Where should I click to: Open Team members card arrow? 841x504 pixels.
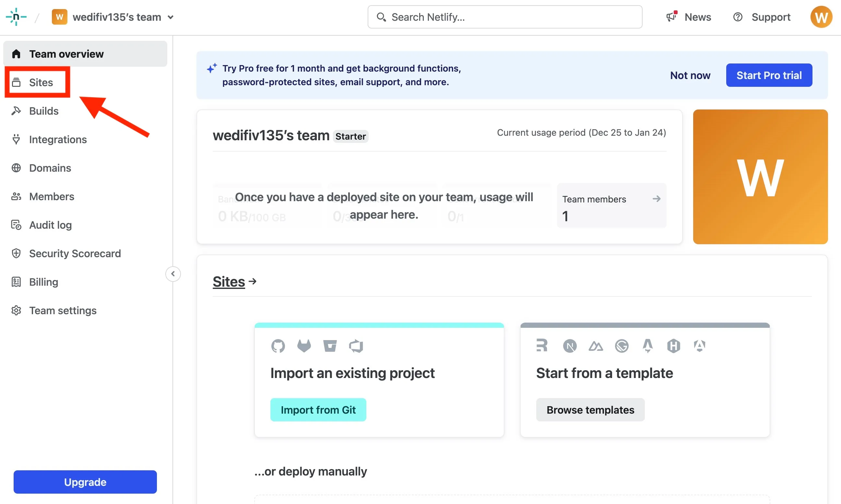(657, 199)
